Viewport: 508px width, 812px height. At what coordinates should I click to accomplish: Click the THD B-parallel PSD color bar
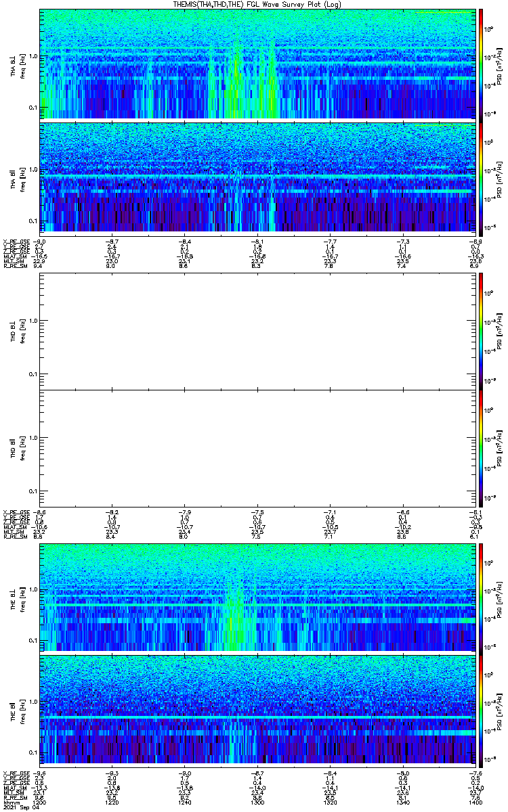[482, 448]
